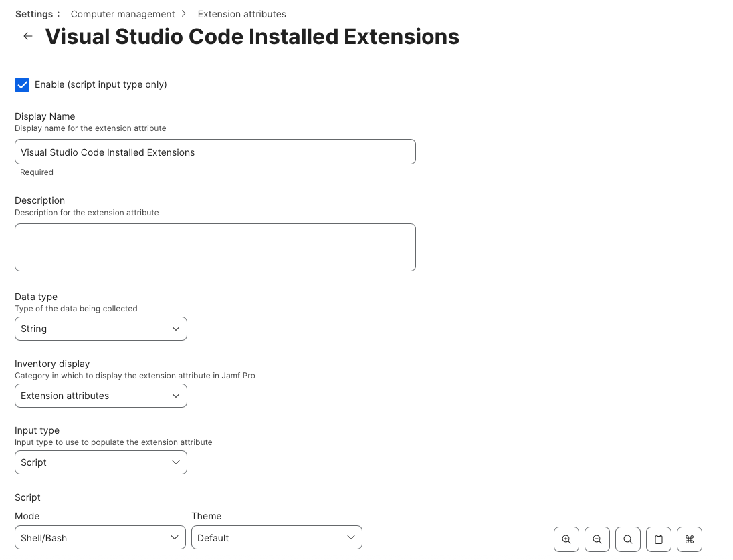This screenshot has height=560, width=733.
Task: Open the script editor search icon
Action: click(628, 539)
